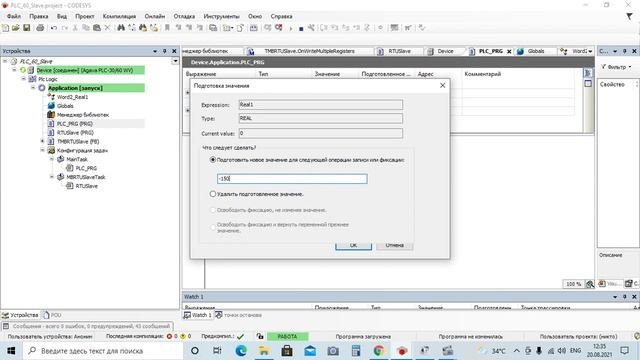The width and height of the screenshot is (640, 360).
Task: Open File Explorer from the taskbar
Action: coord(264,351)
